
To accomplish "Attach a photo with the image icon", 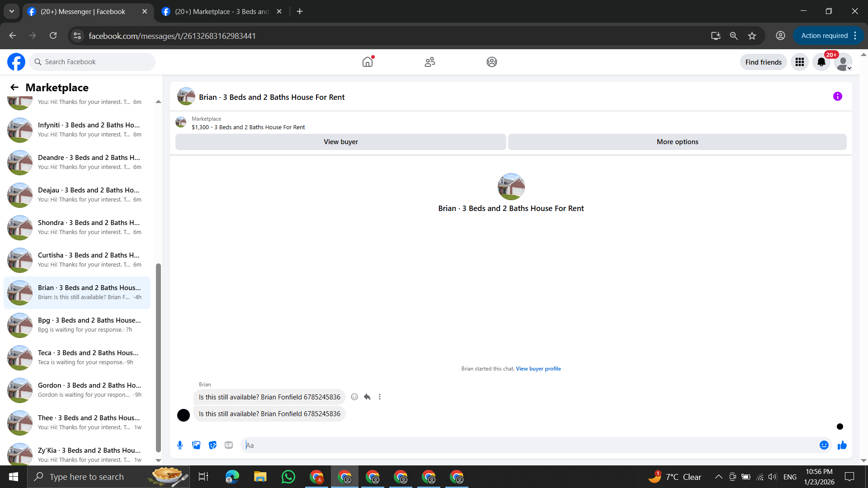I will click(x=196, y=445).
